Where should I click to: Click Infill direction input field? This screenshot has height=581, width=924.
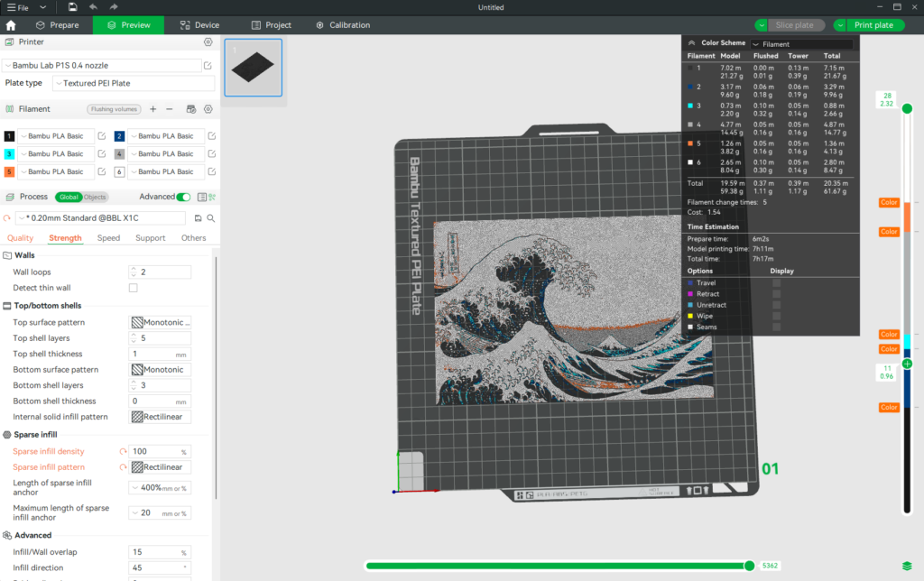(x=160, y=568)
